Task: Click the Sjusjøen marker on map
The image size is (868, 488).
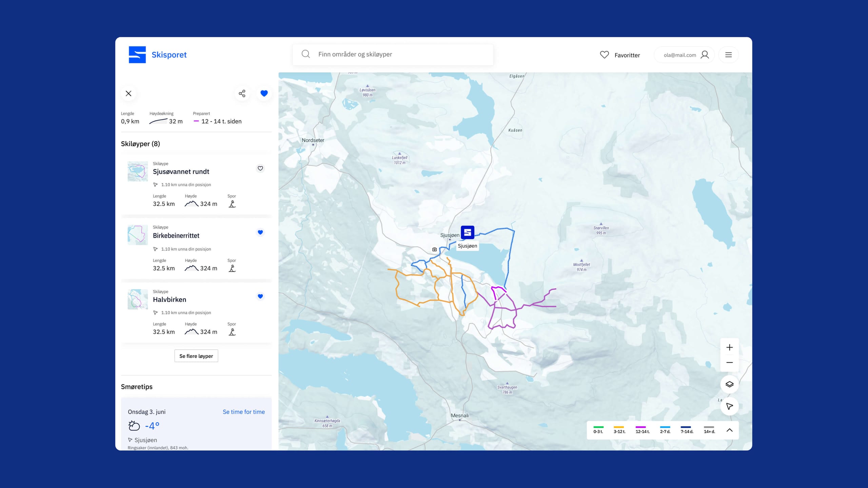Action: (467, 232)
